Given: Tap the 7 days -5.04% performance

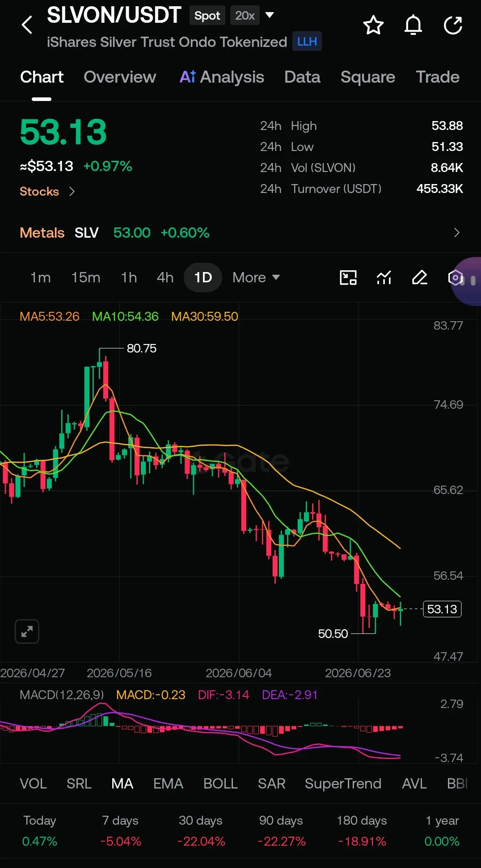Looking at the screenshot, I should pyautogui.click(x=120, y=831).
